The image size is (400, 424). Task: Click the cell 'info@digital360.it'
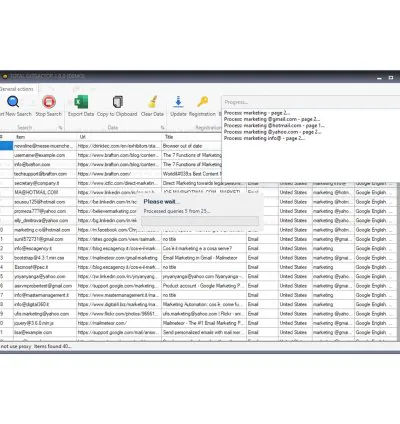point(45,305)
